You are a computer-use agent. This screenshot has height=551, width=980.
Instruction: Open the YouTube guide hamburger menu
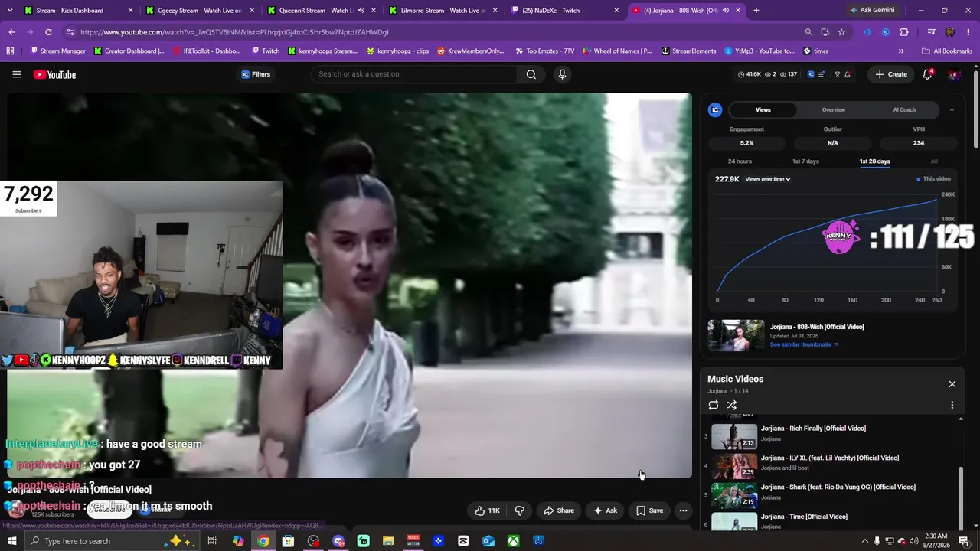click(x=16, y=74)
